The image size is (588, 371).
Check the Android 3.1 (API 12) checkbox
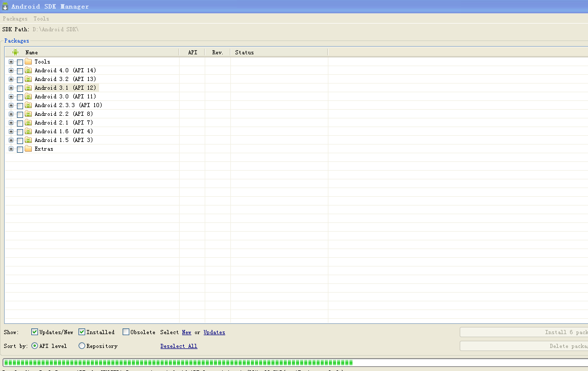point(20,88)
